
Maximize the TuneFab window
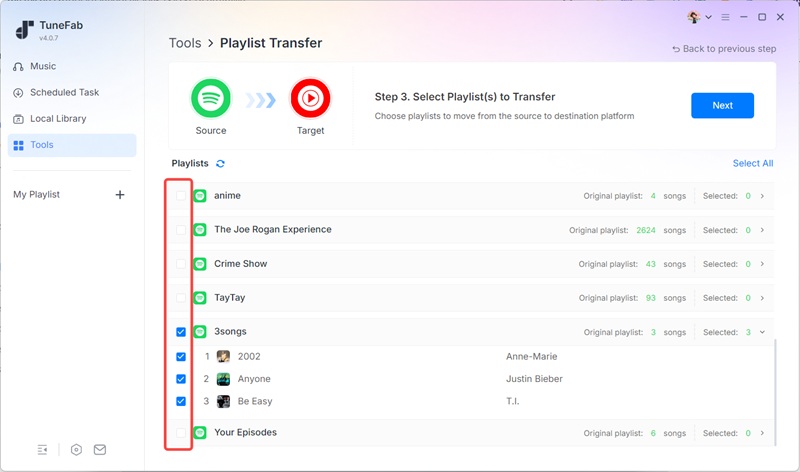pyautogui.click(x=762, y=17)
